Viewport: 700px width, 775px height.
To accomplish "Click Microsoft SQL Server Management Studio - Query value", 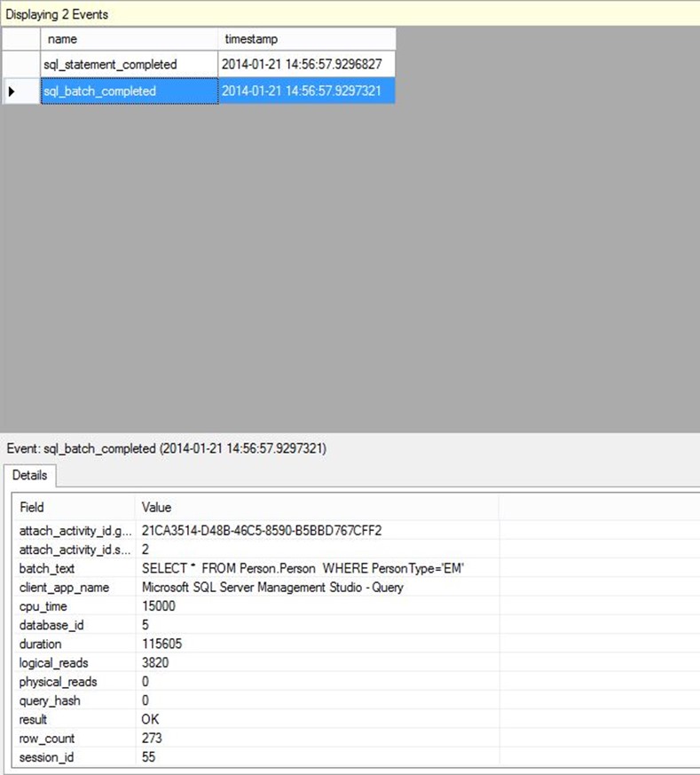I will click(x=272, y=587).
